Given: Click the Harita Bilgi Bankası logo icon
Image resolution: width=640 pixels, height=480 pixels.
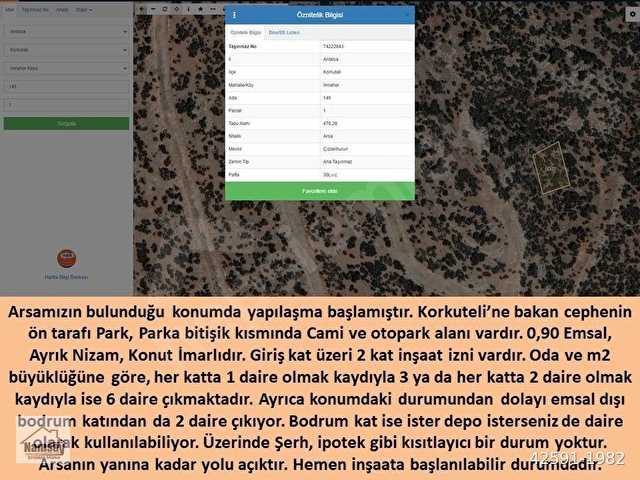Looking at the screenshot, I should point(66,258).
